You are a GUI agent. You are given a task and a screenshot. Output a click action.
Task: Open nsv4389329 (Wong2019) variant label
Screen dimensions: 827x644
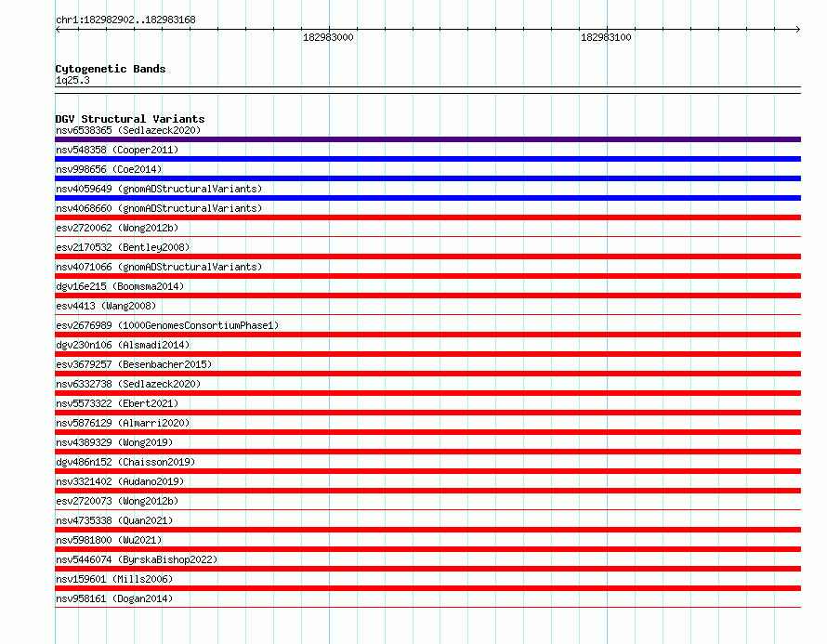tap(114, 442)
